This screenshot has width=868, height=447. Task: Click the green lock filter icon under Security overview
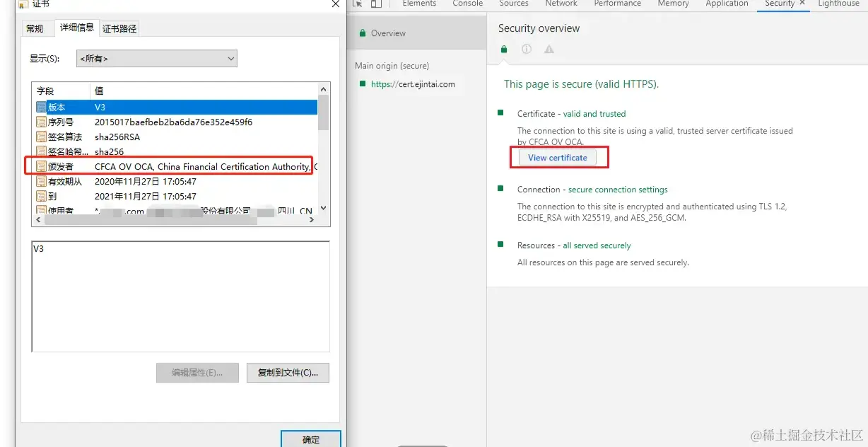coord(504,50)
